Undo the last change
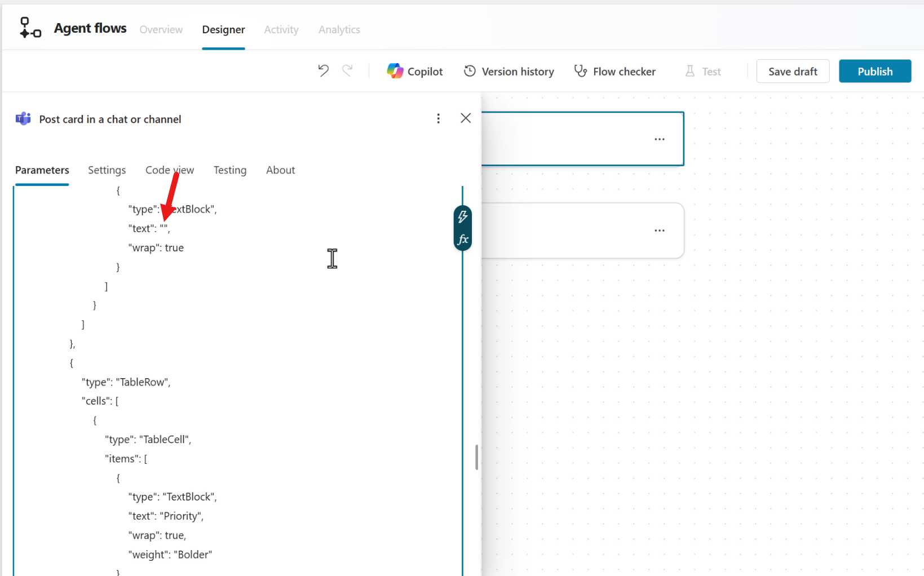This screenshot has height=576, width=924. pyautogui.click(x=323, y=71)
